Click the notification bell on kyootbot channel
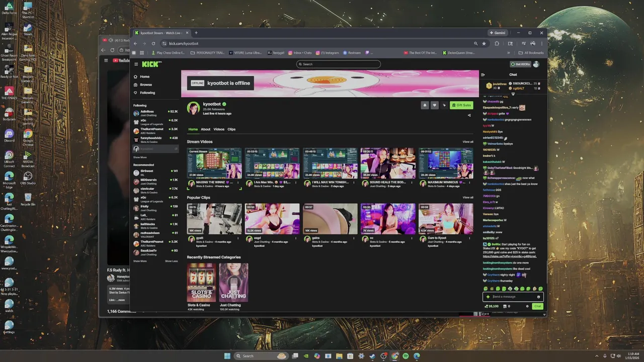 pyautogui.click(x=425, y=105)
